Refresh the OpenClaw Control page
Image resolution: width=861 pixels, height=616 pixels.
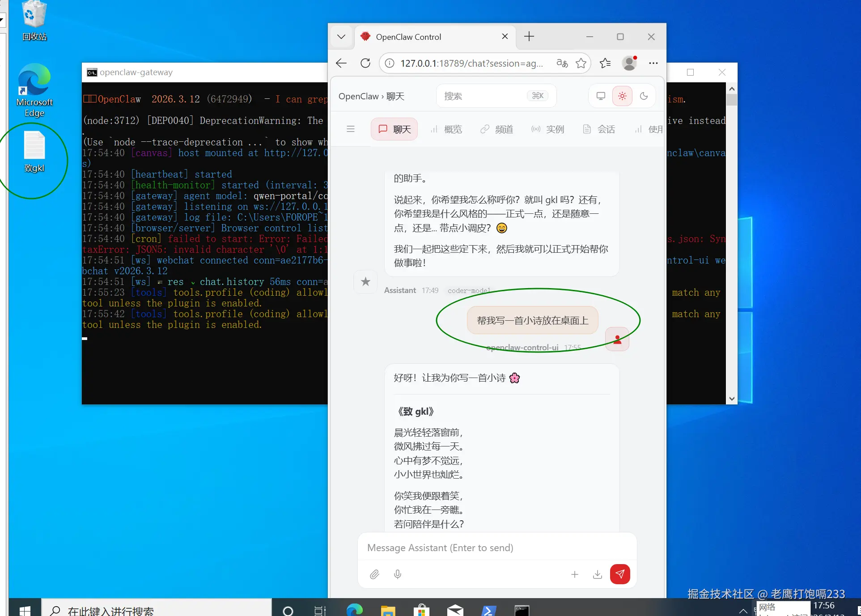[x=365, y=63]
